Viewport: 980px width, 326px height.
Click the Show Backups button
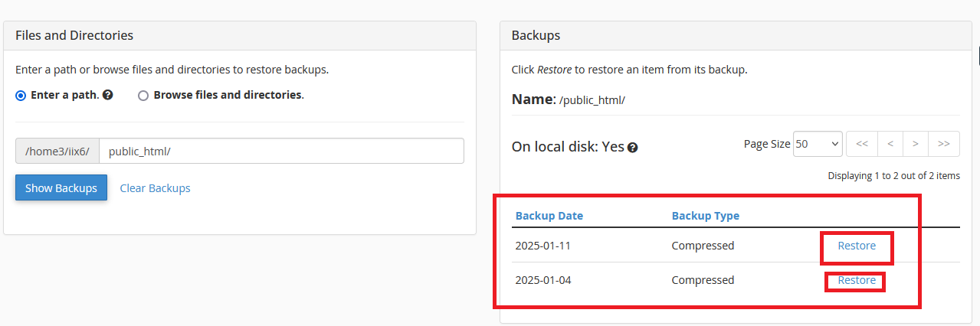pyautogui.click(x=61, y=188)
